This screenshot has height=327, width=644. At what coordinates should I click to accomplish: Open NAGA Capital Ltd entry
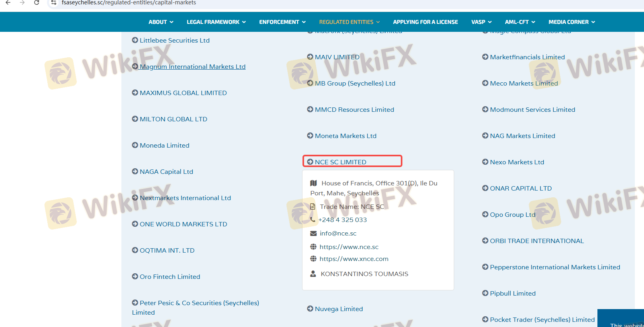point(166,171)
